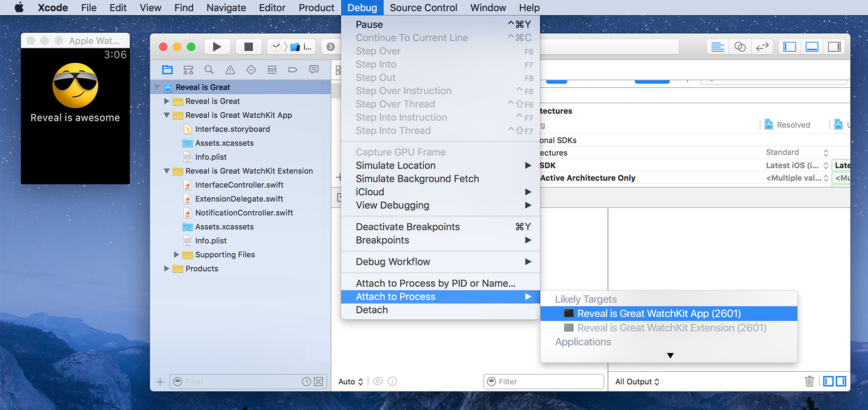Open the Debug navigator icon
The height and width of the screenshot is (410, 868).
pyautogui.click(x=272, y=70)
